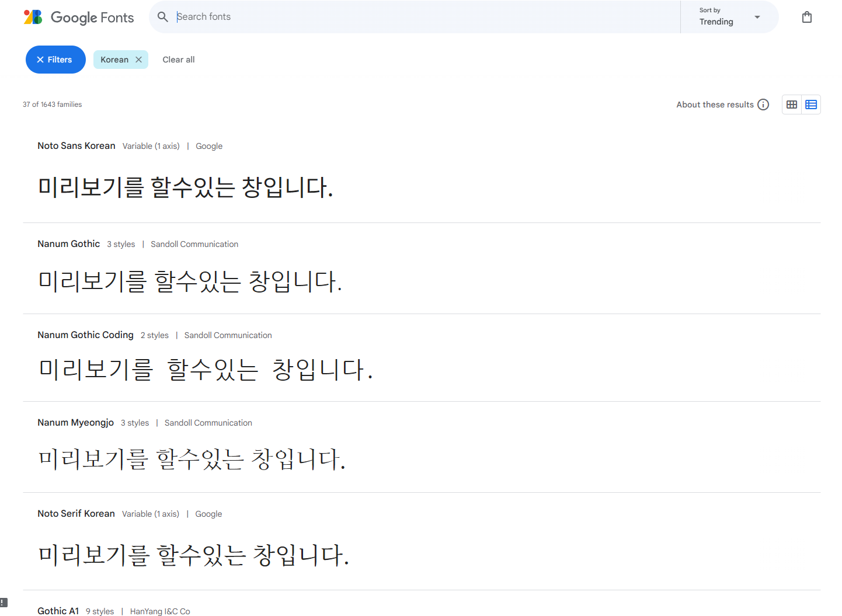The image size is (842, 616).
Task: Click 'Sandoll Communication' under Nanum Gothic
Action: click(194, 244)
